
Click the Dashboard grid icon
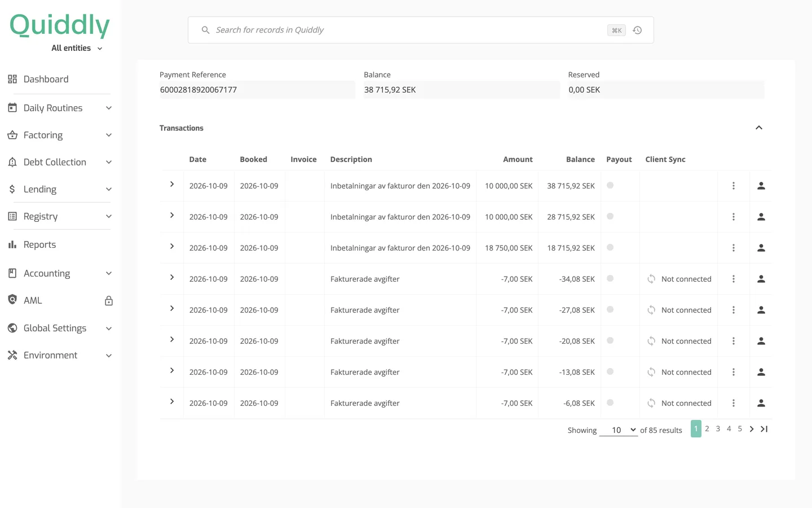[12, 79]
